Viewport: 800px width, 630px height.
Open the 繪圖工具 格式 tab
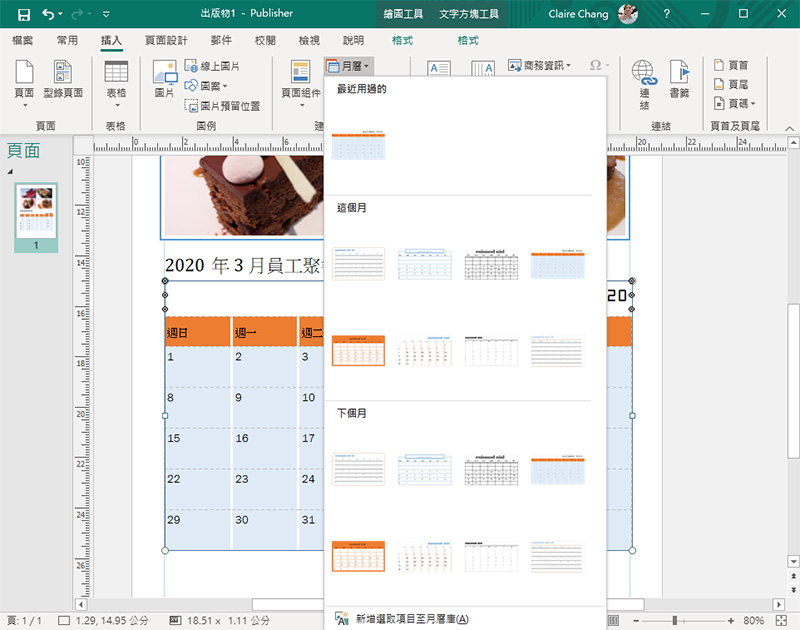click(x=402, y=40)
